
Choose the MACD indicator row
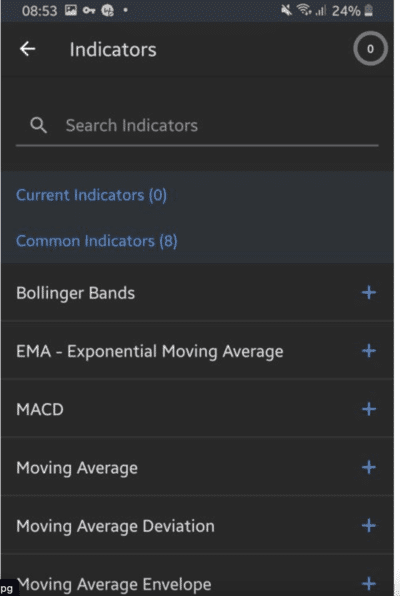(x=197, y=409)
